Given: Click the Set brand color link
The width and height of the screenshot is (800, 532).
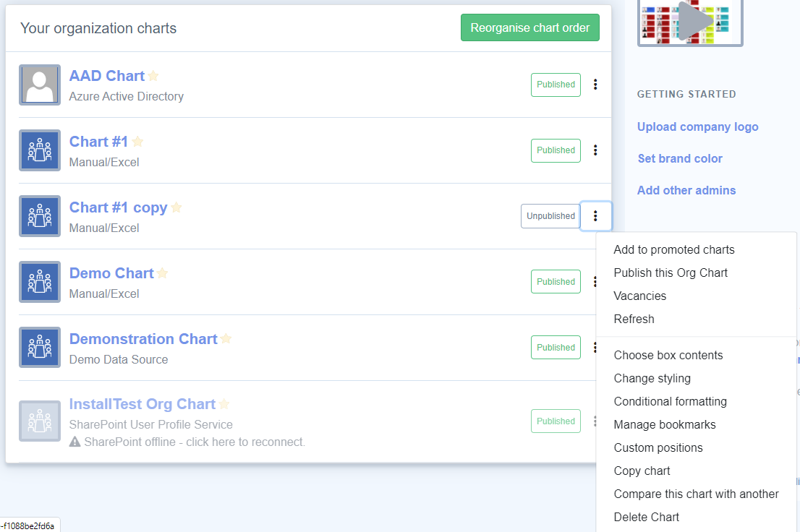Looking at the screenshot, I should 680,158.
